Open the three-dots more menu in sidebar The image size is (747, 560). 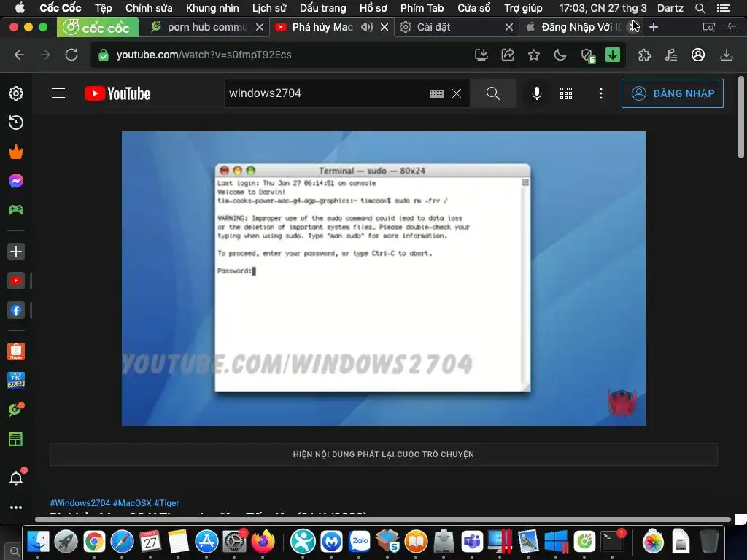click(16, 507)
